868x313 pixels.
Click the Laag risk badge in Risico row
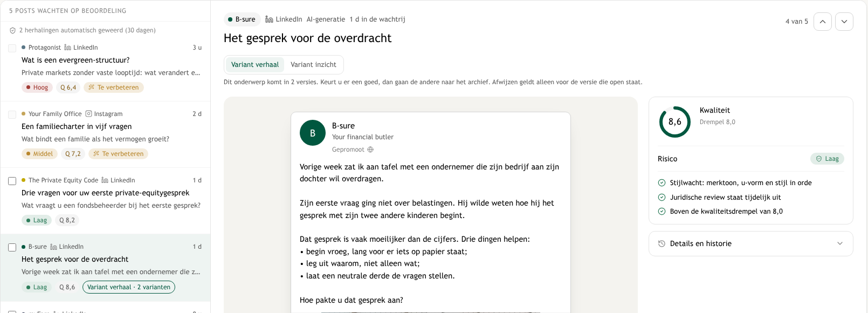coord(828,159)
